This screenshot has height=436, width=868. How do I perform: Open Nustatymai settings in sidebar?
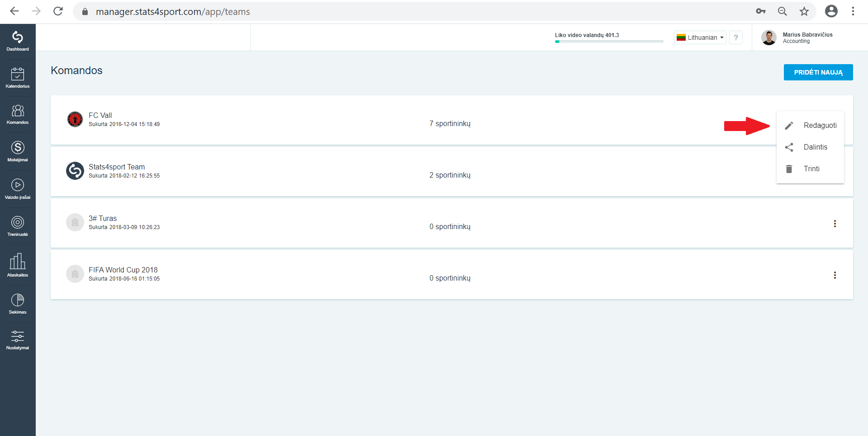[x=18, y=340]
